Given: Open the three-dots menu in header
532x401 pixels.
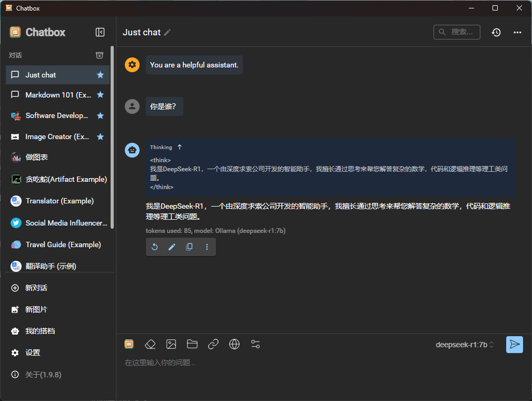Looking at the screenshot, I should [x=517, y=32].
